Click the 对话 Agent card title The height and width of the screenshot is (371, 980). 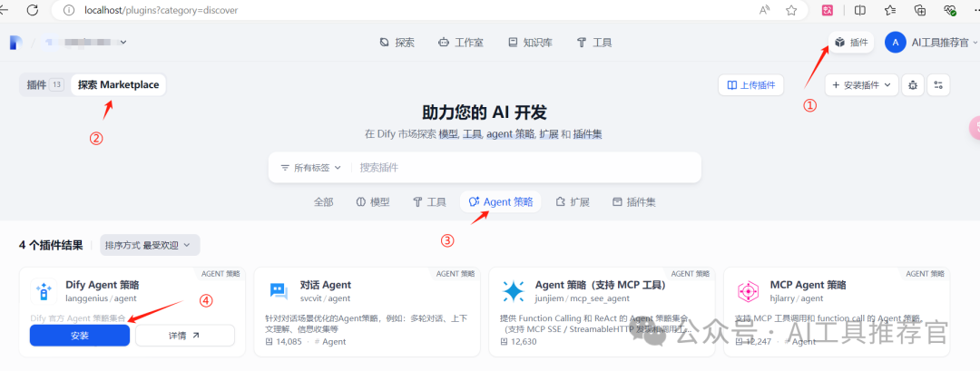click(x=326, y=285)
